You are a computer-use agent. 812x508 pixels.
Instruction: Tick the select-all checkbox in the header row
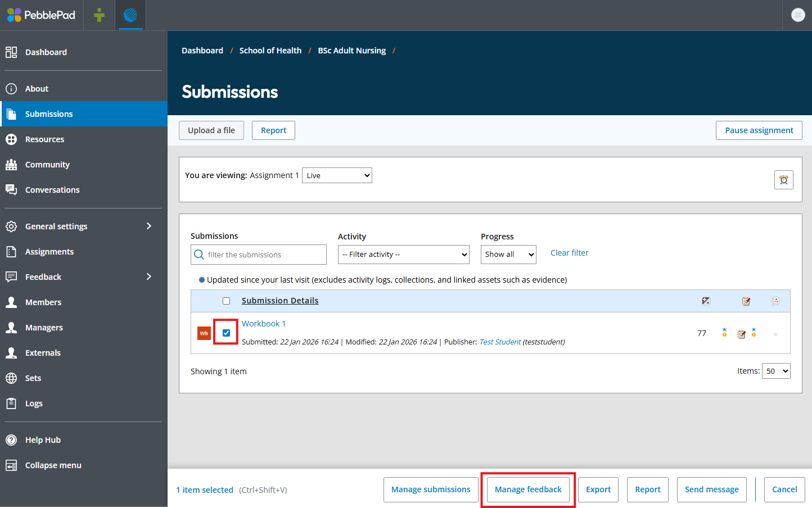pyautogui.click(x=226, y=301)
